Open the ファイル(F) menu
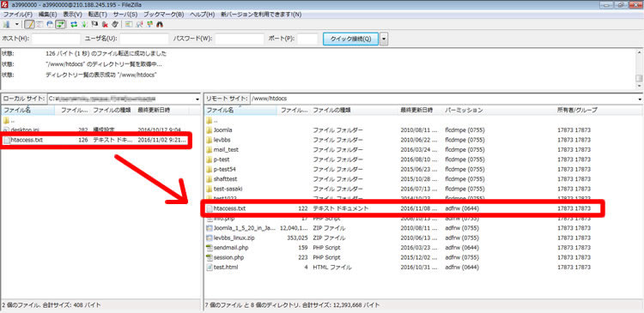Viewport: 644px width, 313px height. pos(17,15)
